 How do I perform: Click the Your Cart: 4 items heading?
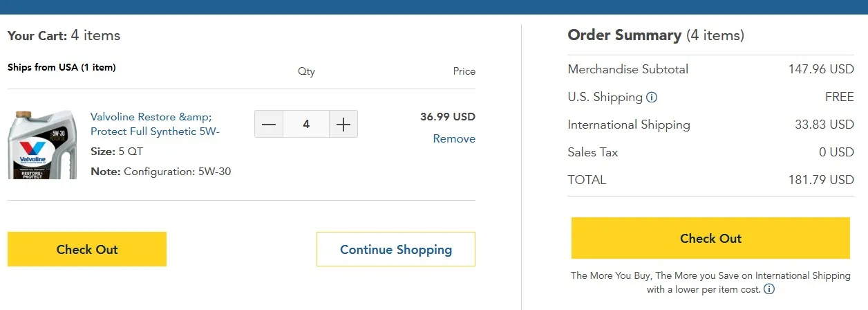click(64, 35)
